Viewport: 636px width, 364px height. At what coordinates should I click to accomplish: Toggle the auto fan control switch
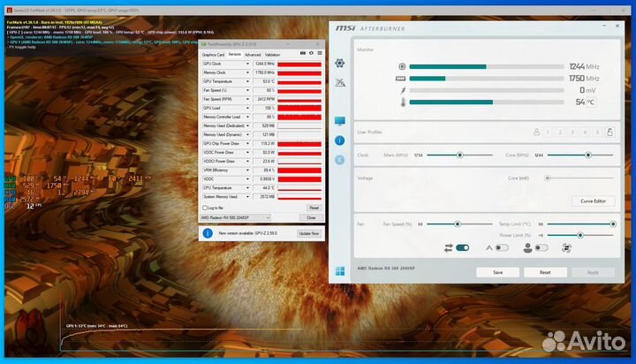[501, 248]
